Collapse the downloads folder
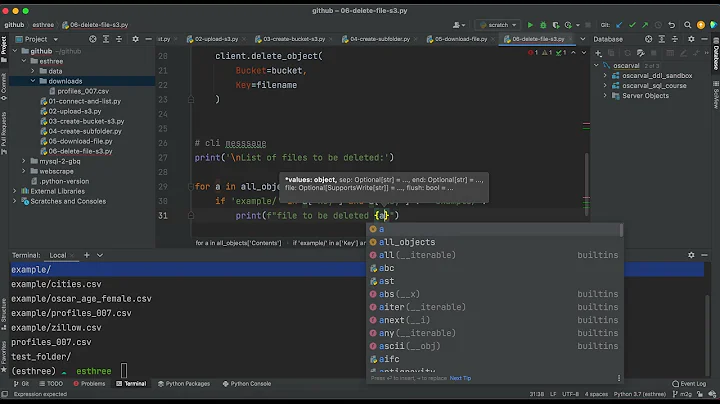Image resolution: width=720 pixels, height=404 pixels. point(33,81)
